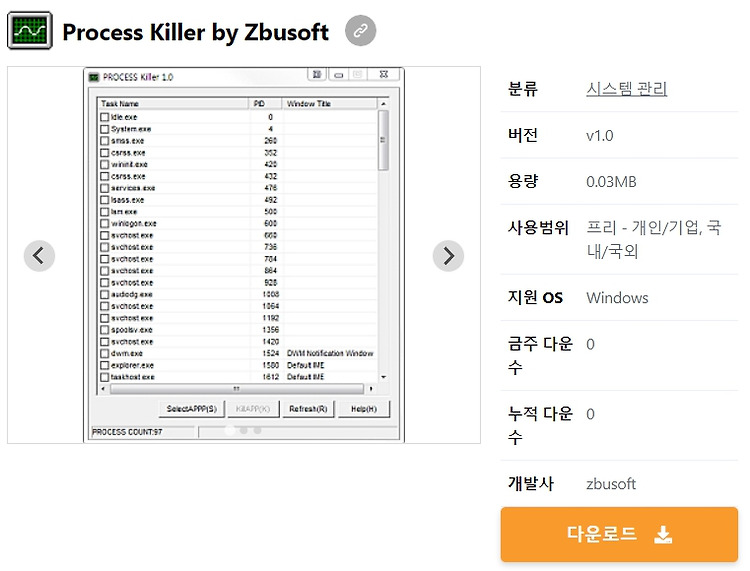The image size is (750, 571).
Task: Tick the System.exe checkbox
Action: click(x=105, y=129)
